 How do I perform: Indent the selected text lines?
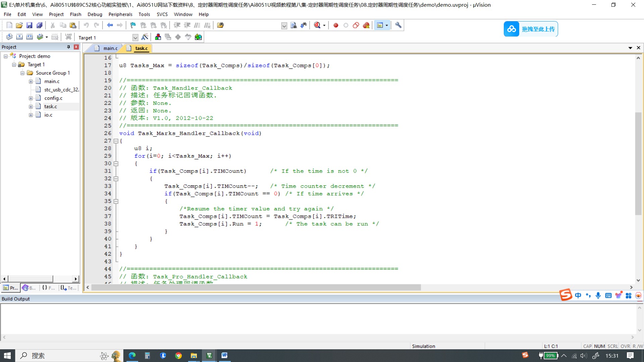(177, 25)
